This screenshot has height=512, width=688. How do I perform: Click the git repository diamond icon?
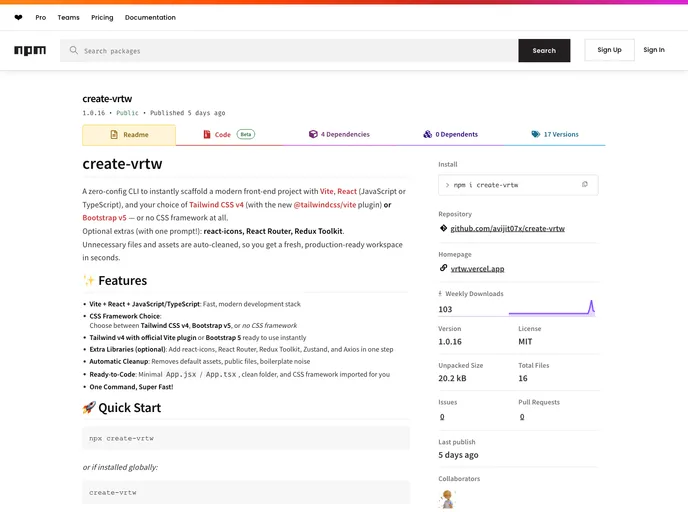click(443, 228)
